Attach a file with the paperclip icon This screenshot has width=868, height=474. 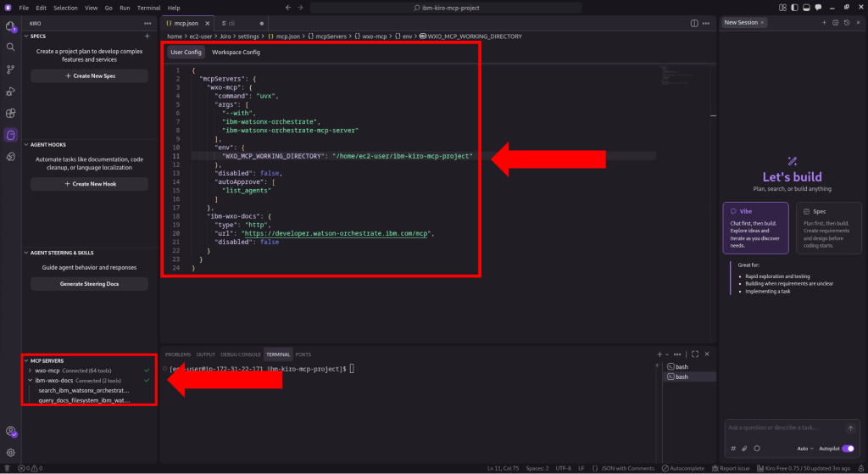(x=744, y=449)
